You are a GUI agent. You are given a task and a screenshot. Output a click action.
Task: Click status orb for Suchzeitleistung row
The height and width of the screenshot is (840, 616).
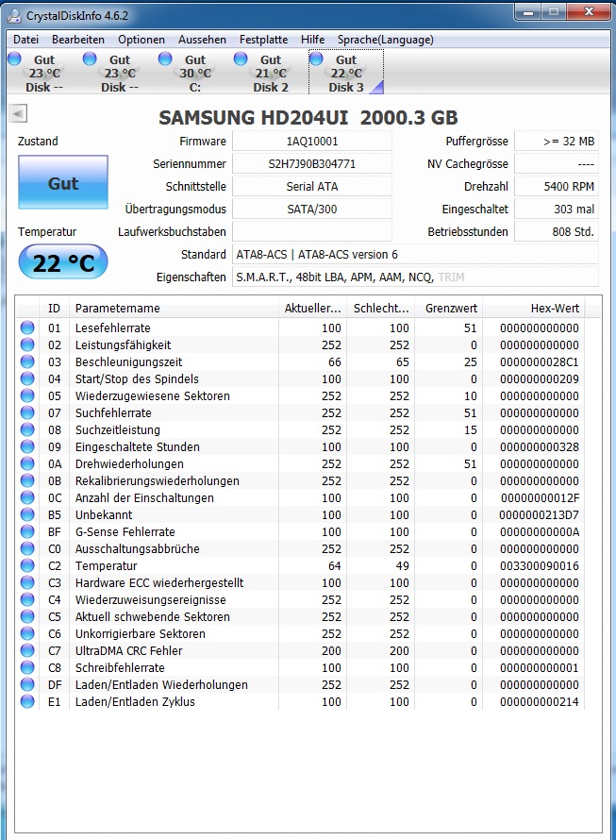click(x=27, y=429)
